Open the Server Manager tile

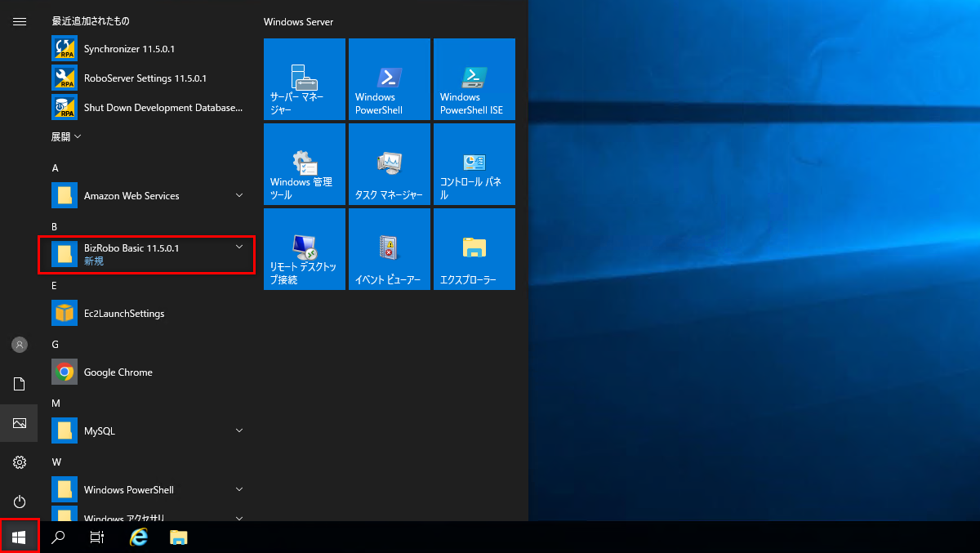pyautogui.click(x=305, y=79)
